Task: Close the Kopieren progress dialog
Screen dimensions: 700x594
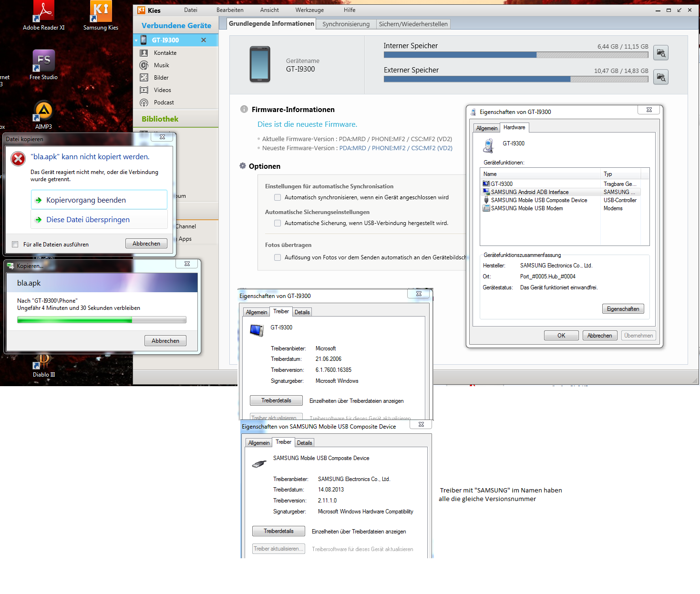Action: pyautogui.click(x=187, y=264)
